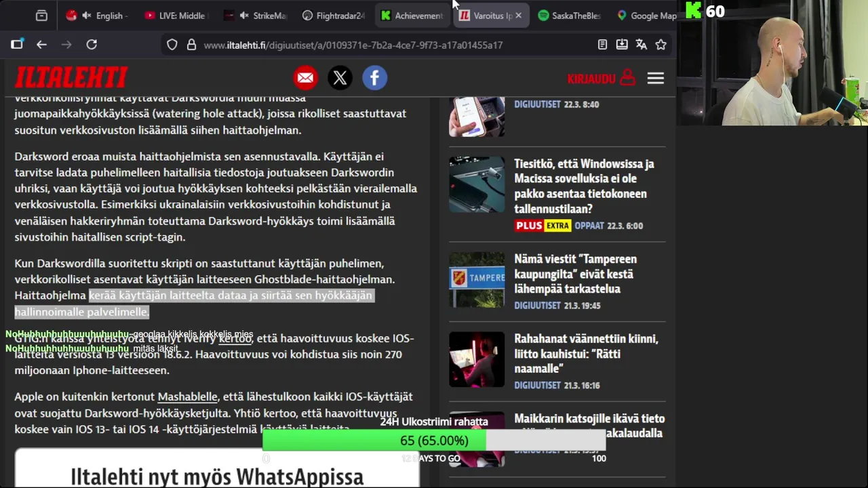Click the streamer webcam overlay
The height and width of the screenshot is (488, 868).
pos(772,63)
